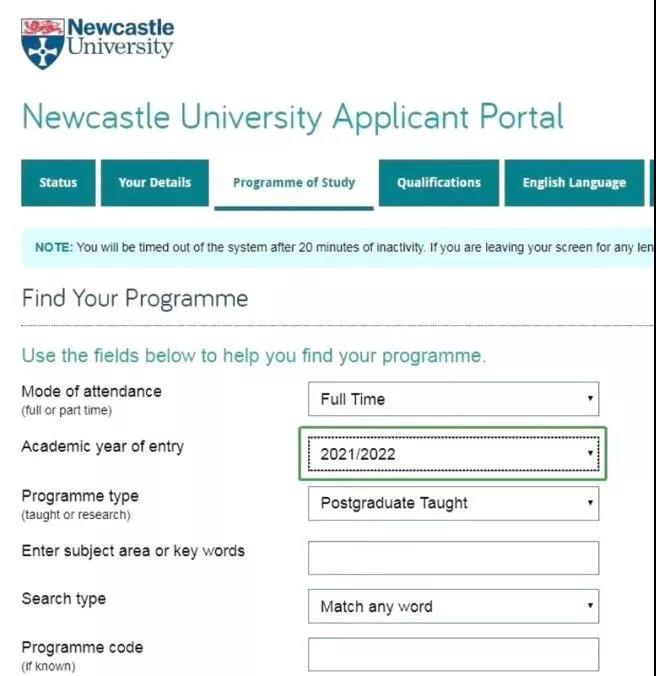Screen dimensions: 656x676
Task: Click the Newcastle University wordmark text
Action: point(120,38)
